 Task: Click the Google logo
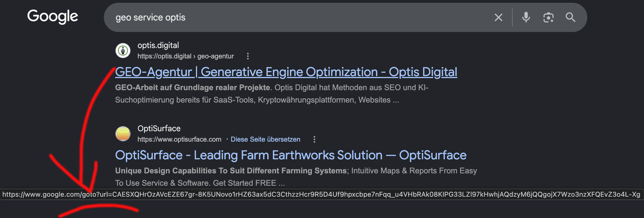53,17
